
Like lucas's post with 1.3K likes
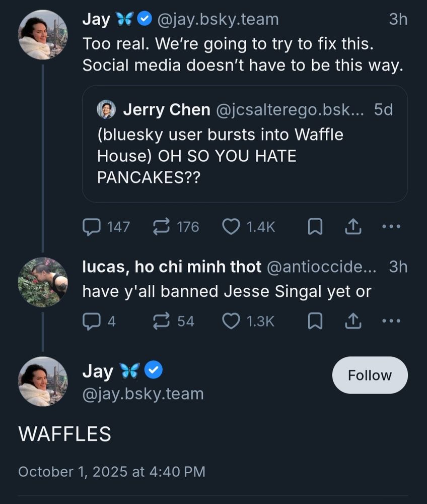(231, 321)
